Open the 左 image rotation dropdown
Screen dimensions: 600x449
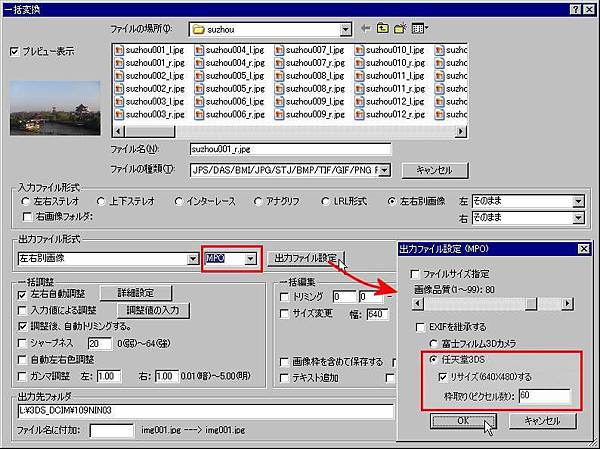[578, 201]
